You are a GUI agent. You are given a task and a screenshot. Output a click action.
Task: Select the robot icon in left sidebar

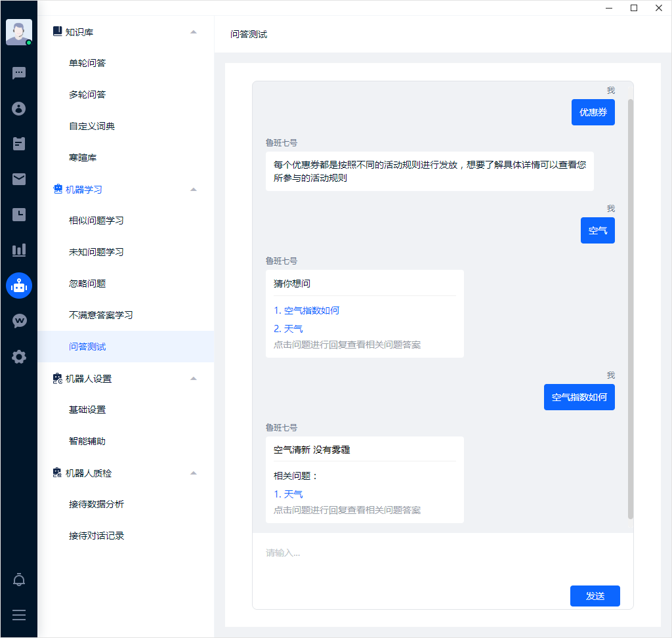coord(19,286)
